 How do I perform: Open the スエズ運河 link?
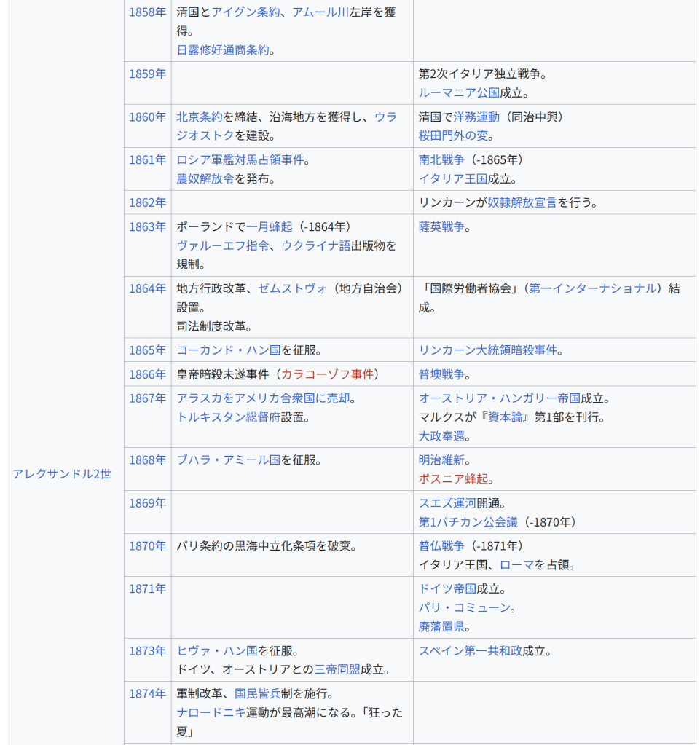[447, 503]
